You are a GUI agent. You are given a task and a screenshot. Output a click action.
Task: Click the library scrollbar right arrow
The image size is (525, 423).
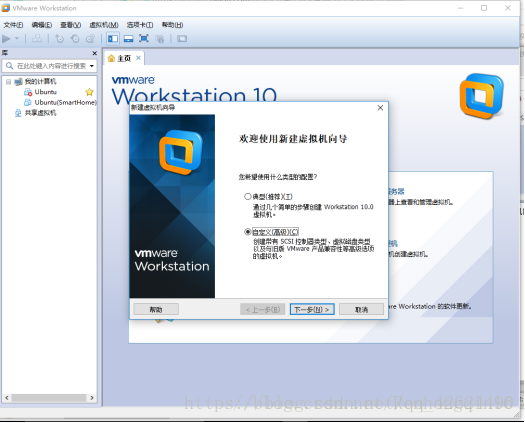pos(92,398)
